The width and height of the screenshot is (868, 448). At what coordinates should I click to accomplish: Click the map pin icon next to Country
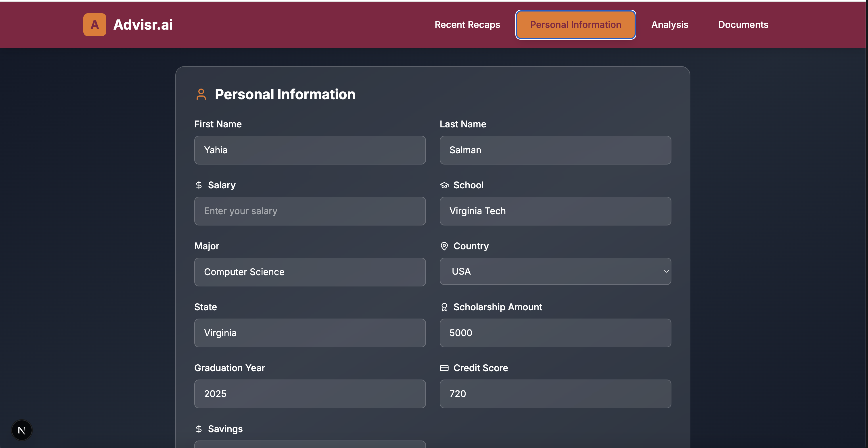point(444,246)
